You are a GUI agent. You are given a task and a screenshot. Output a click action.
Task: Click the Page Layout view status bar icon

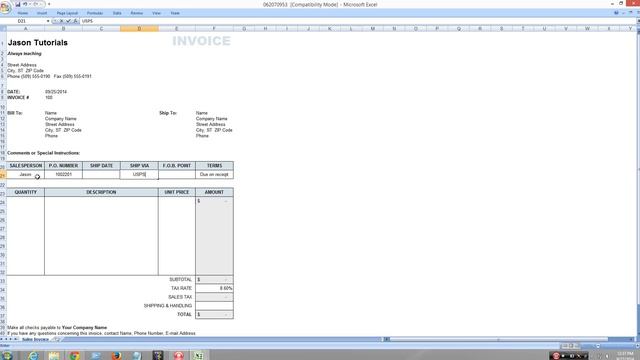[571, 346]
